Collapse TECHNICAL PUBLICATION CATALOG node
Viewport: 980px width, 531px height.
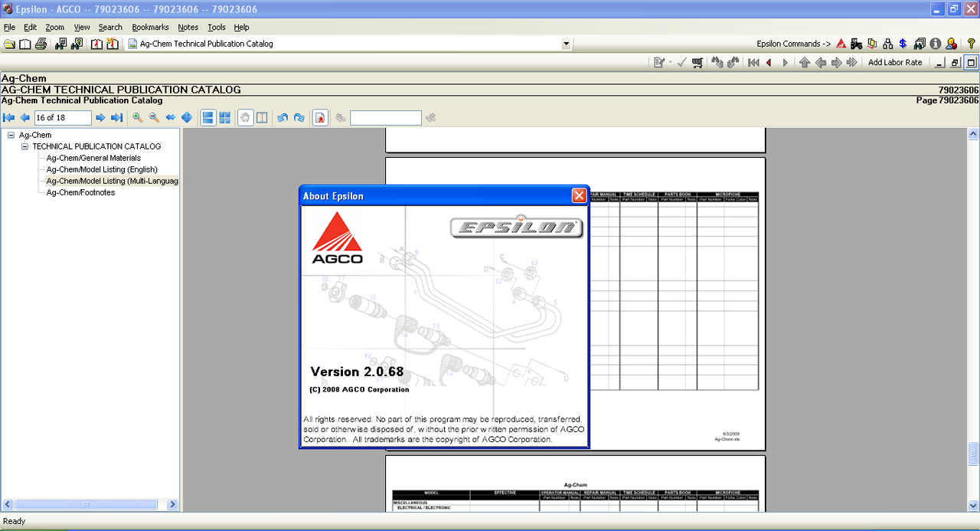pos(24,146)
